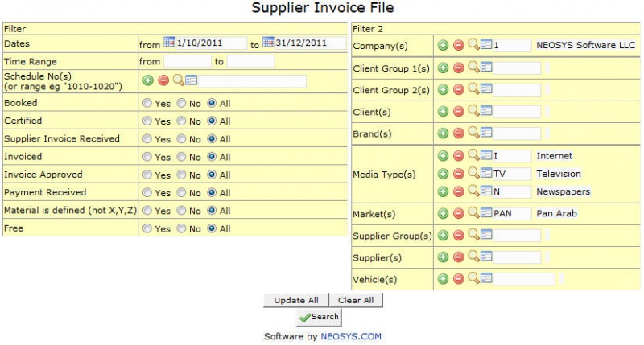The height and width of the screenshot is (345, 644).
Task: Click the Vehicle(s) input field
Action: click(524, 279)
